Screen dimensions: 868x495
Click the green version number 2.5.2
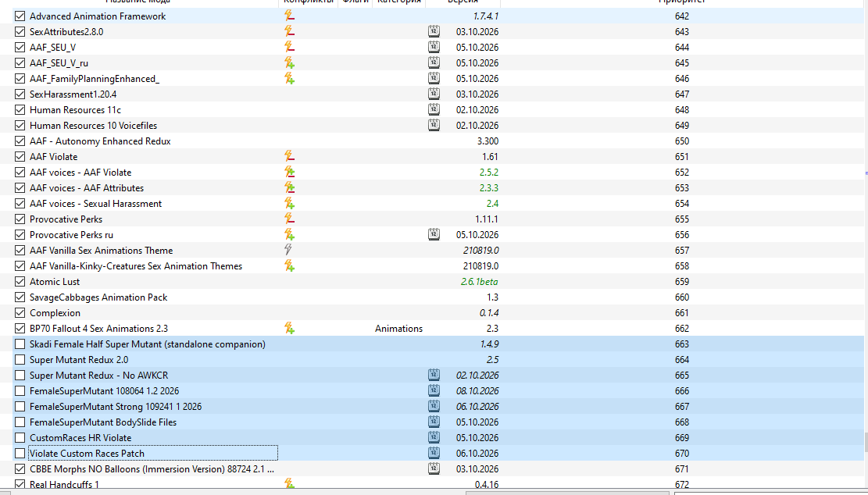tap(489, 172)
